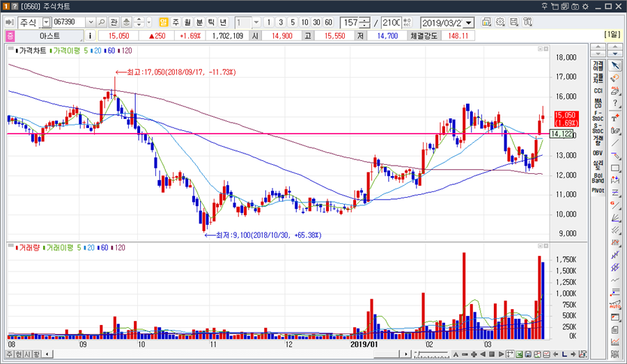Click the 157 bar count field
627x364 pixels.
click(x=350, y=23)
